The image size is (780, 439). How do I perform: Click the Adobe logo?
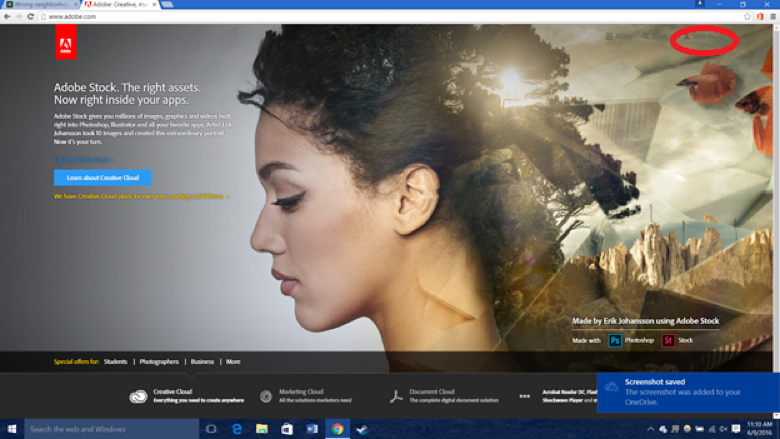(66, 42)
